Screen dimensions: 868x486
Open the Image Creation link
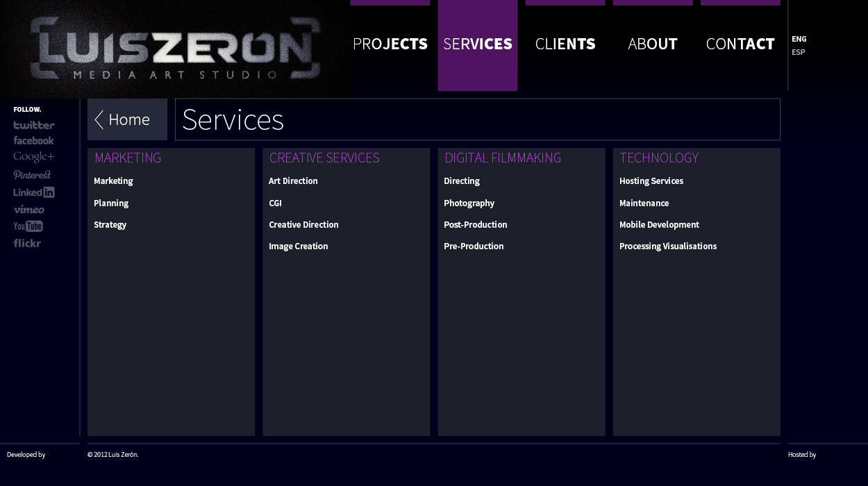click(299, 246)
